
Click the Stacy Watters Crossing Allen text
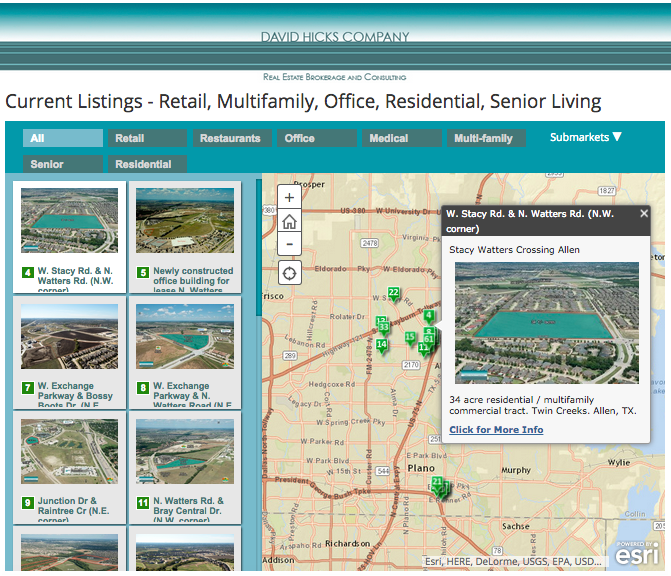(x=514, y=249)
